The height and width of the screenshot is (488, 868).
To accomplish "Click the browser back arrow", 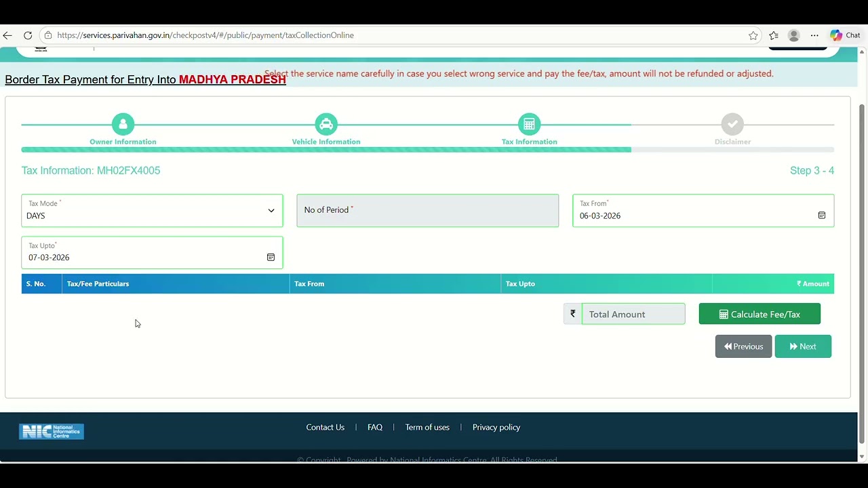I will tap(7, 35).
